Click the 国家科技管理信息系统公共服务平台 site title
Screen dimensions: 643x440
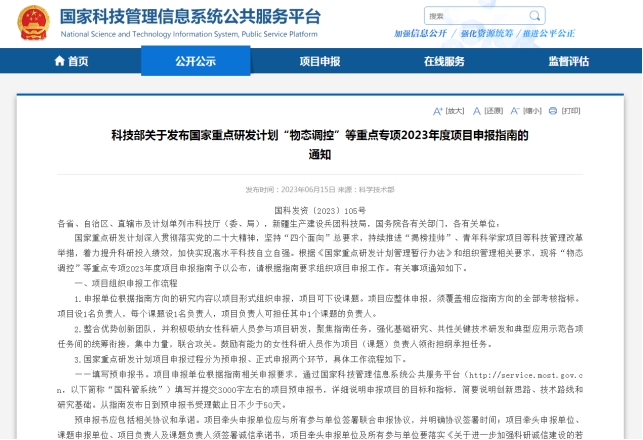point(191,17)
